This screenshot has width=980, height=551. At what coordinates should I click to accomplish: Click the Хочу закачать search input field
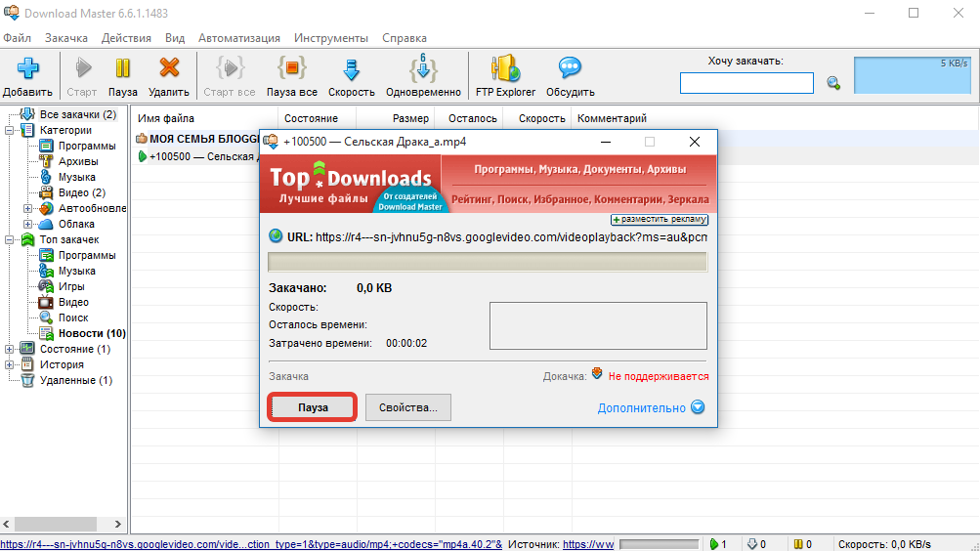(746, 83)
